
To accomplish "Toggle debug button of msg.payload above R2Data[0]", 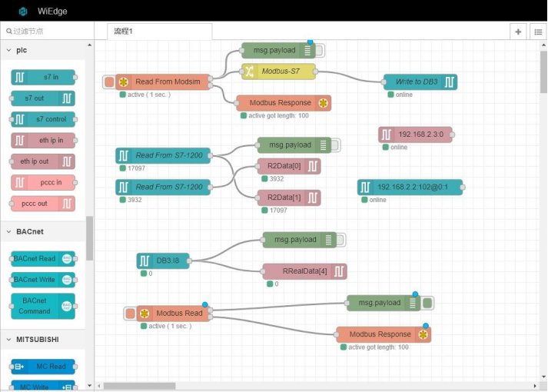I will (x=336, y=145).
